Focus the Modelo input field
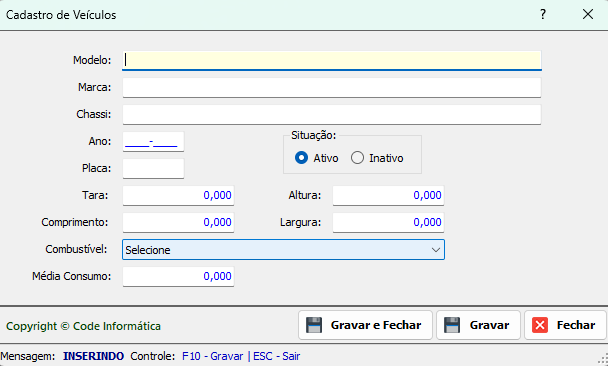This screenshot has width=608, height=366. click(x=332, y=60)
